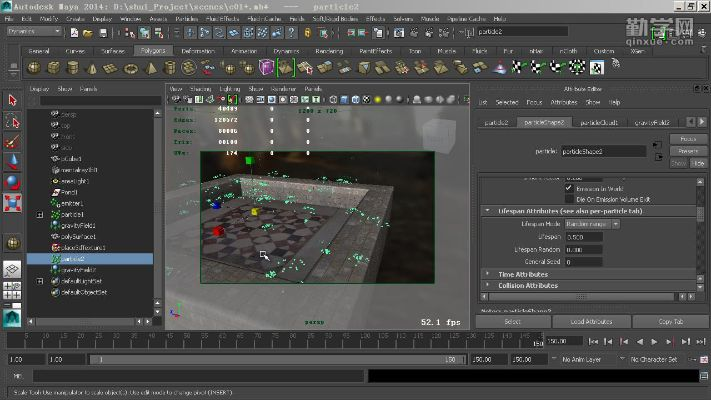711x400 pixels.
Task: Expand the particle1 node in the outliner
Action: (x=39, y=214)
